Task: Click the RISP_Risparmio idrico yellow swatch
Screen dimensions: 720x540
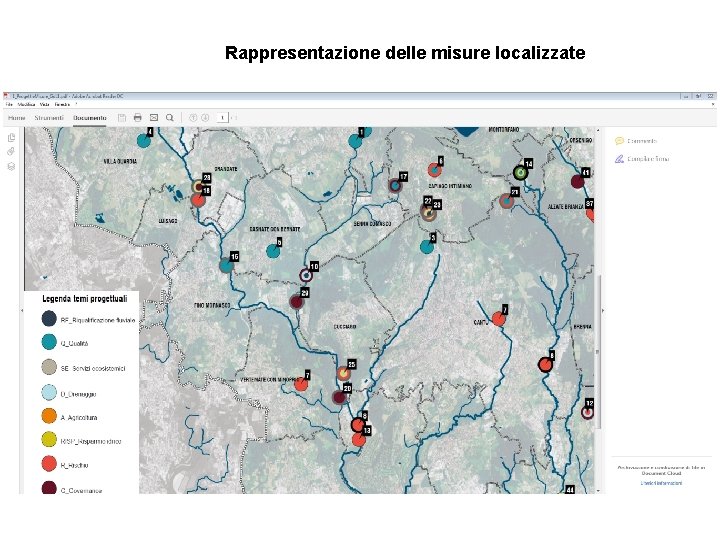Action: click(x=49, y=439)
